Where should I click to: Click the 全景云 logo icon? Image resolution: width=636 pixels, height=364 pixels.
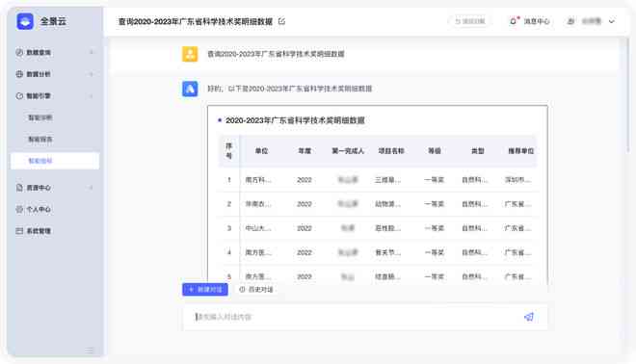pyautogui.click(x=25, y=21)
